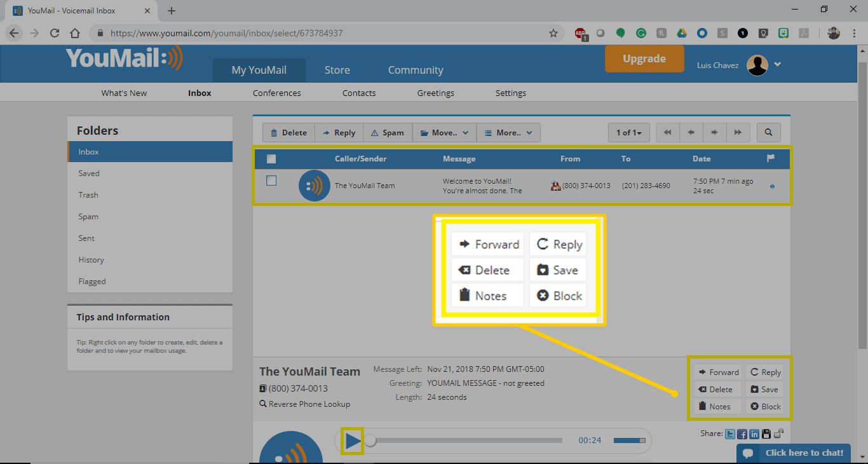Screen dimensions: 868x464
Task: Tick the select-all checkbox in the header
Action: (271, 159)
